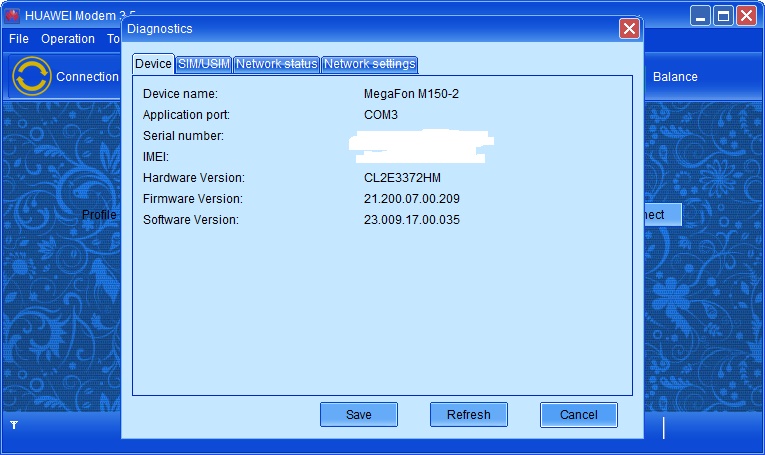Refresh the diagnostics data
Viewport: 765px width, 455px height.
pyautogui.click(x=468, y=415)
